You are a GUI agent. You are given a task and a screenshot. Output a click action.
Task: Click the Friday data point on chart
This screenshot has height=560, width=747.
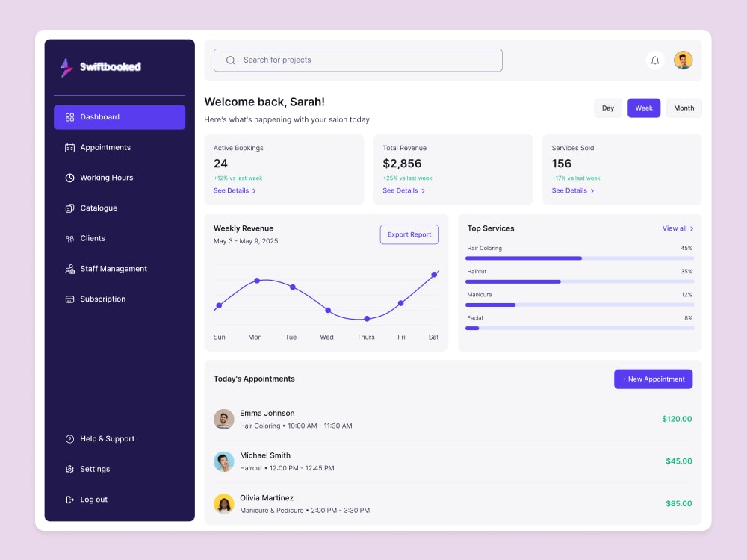click(x=401, y=303)
